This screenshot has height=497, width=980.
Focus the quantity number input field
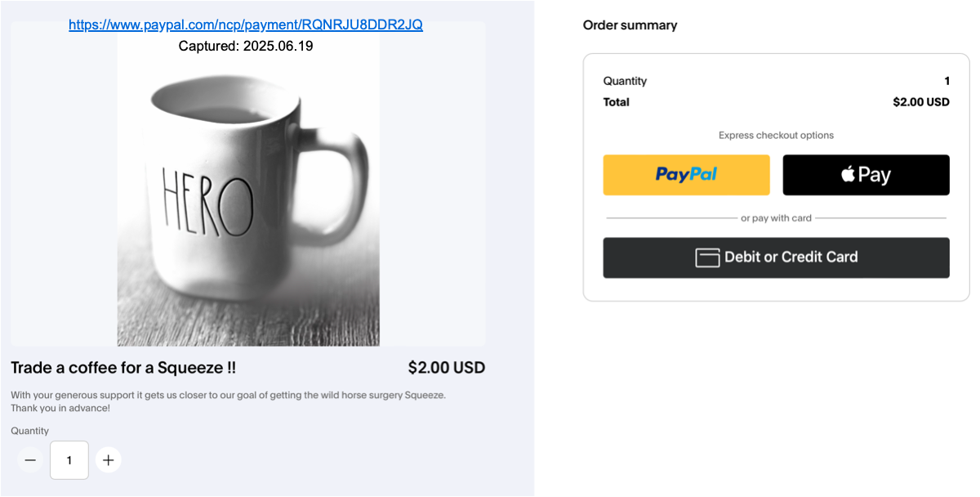coord(69,460)
